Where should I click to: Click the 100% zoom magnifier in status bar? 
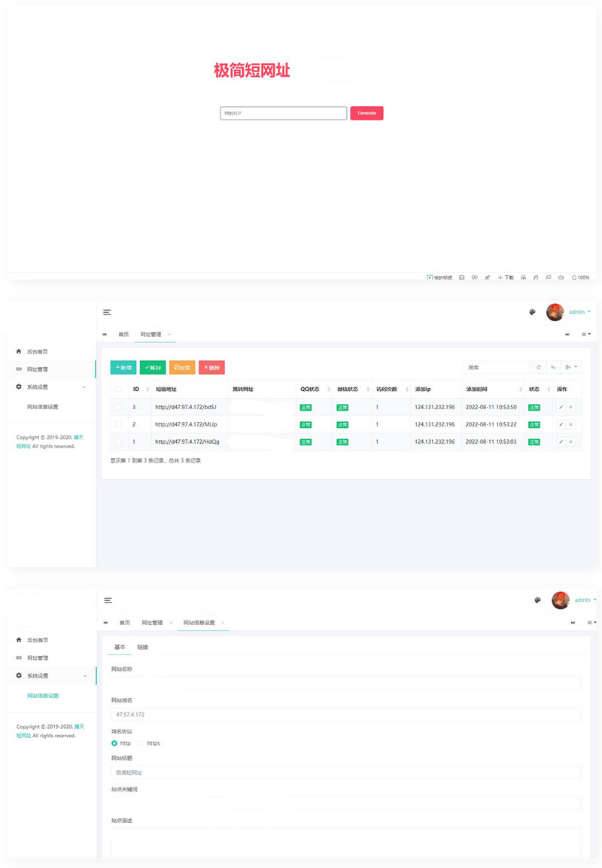580,278
